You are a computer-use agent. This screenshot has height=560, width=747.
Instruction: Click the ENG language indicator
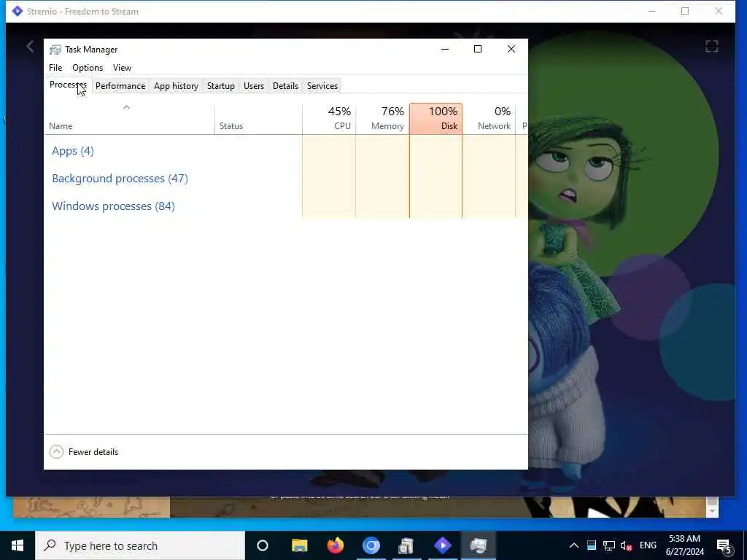(648, 545)
